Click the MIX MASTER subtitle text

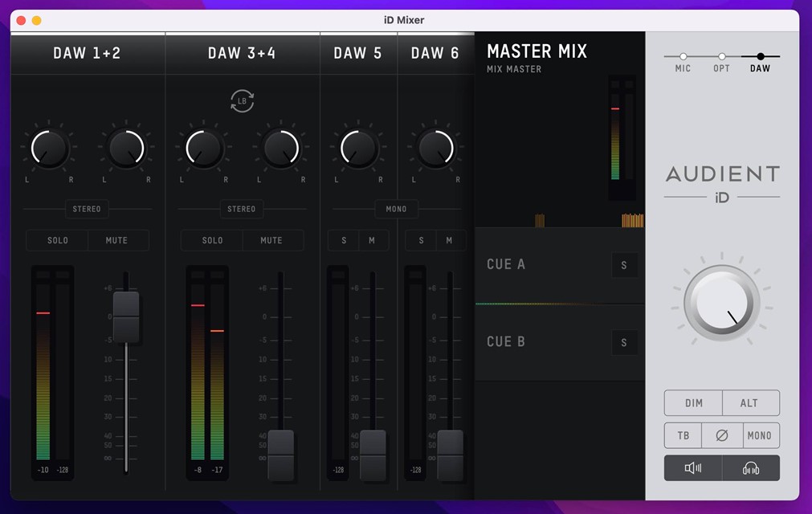tap(514, 69)
